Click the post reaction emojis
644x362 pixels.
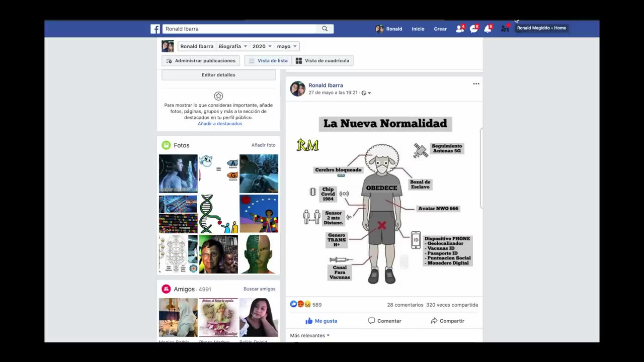pos(300,304)
